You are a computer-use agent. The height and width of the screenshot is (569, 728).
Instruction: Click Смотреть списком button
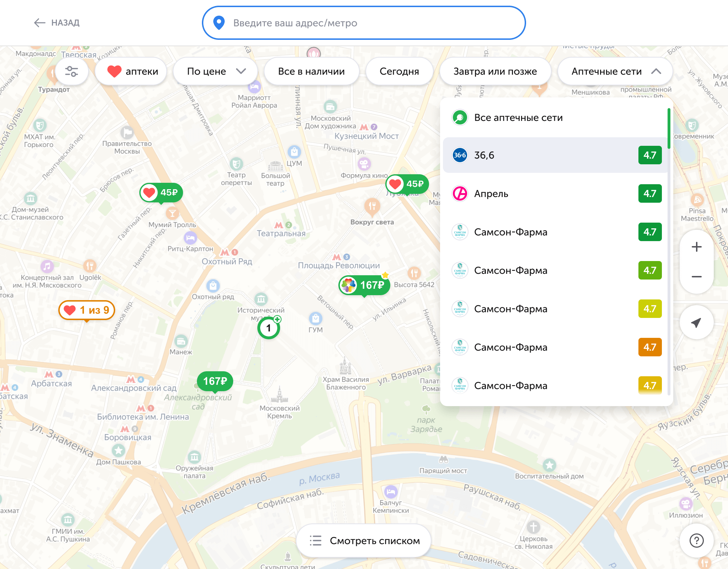(x=364, y=541)
